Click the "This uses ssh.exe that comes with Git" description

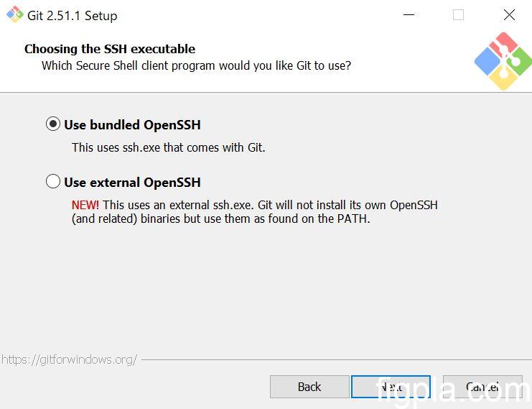tap(169, 147)
